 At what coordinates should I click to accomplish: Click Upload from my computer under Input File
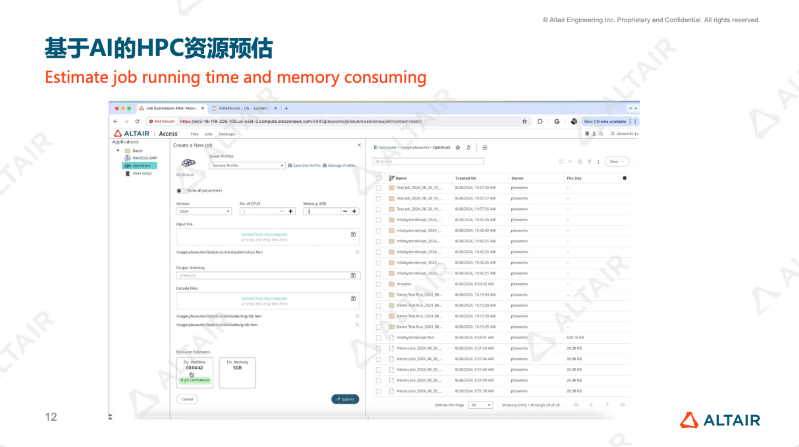[x=264, y=234]
